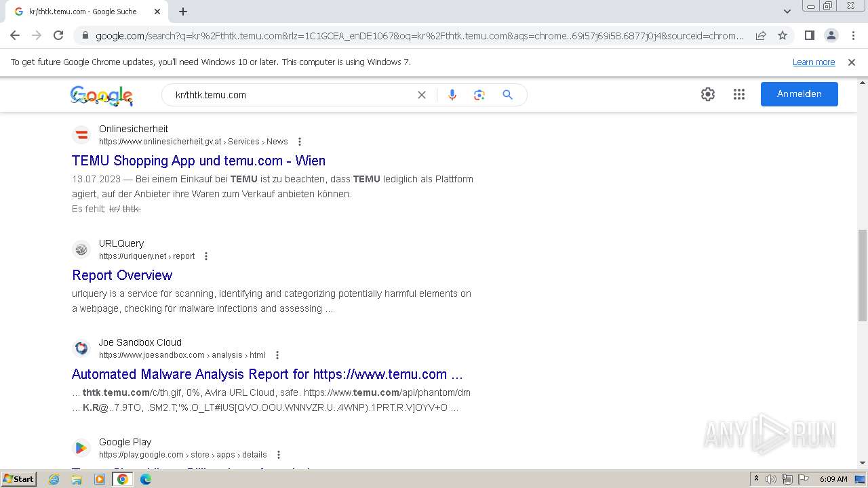Open the Chrome three-dot menu

(853, 35)
